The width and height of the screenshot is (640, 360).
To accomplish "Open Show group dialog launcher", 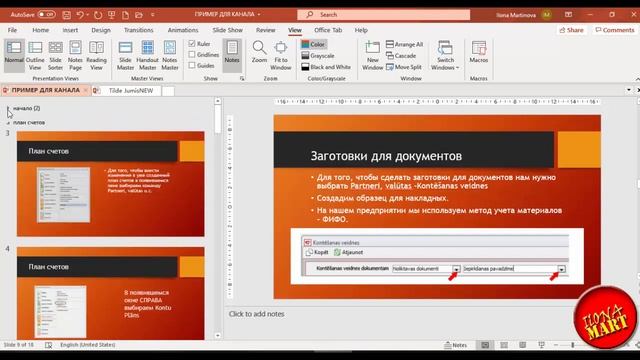I will click(x=242, y=78).
